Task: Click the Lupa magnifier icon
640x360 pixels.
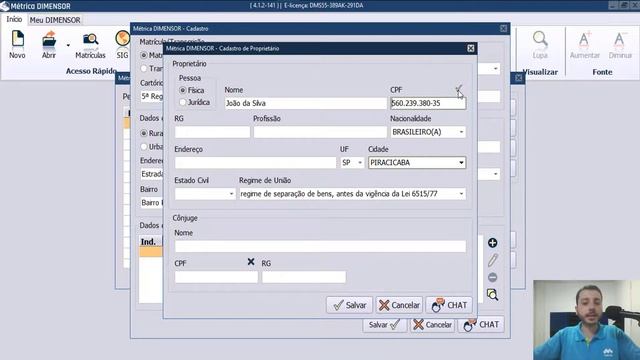Action: click(x=540, y=39)
